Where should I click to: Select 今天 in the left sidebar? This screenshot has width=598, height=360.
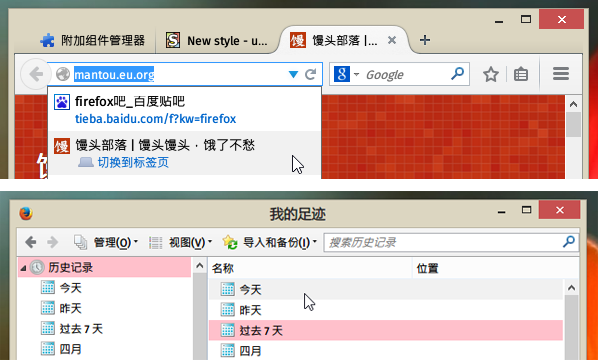coord(71,288)
